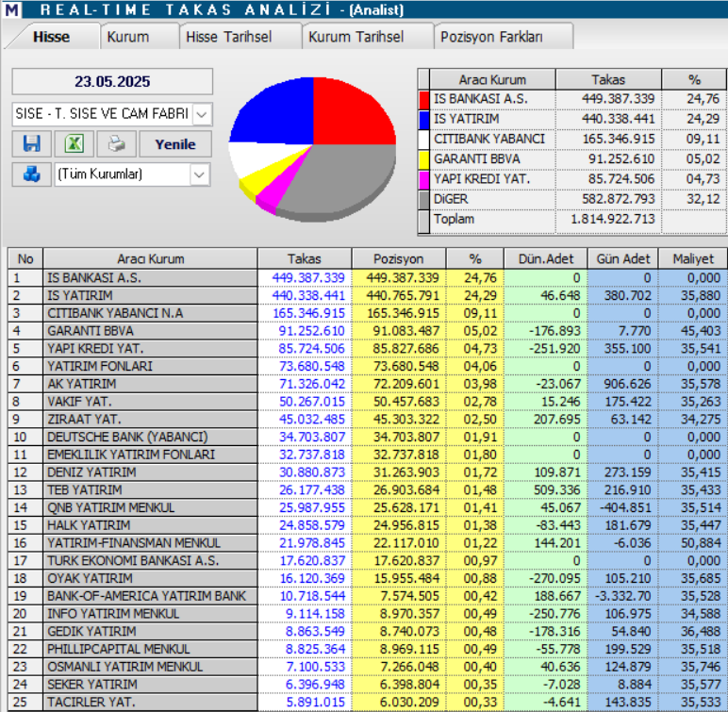Screen dimensions: 728x712
Task: Select the YATIRIM-FINANSMAN MENKUL row
Action: click(367, 543)
